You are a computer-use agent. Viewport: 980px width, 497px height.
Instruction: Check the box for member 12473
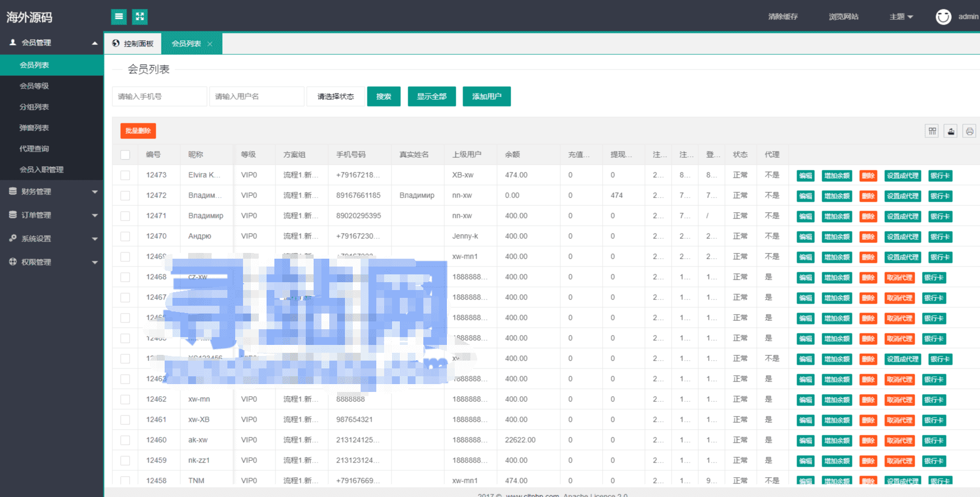[125, 175]
